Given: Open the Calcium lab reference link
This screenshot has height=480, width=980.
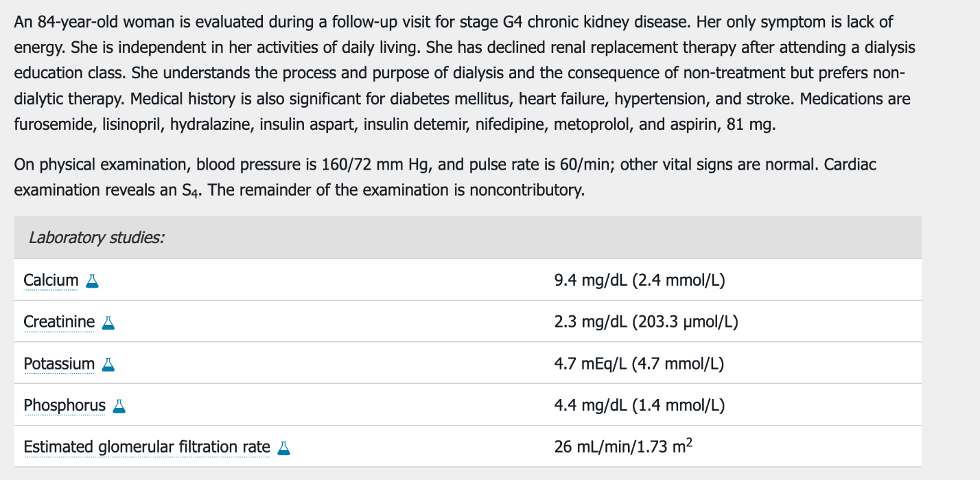Looking at the screenshot, I should coord(51,280).
